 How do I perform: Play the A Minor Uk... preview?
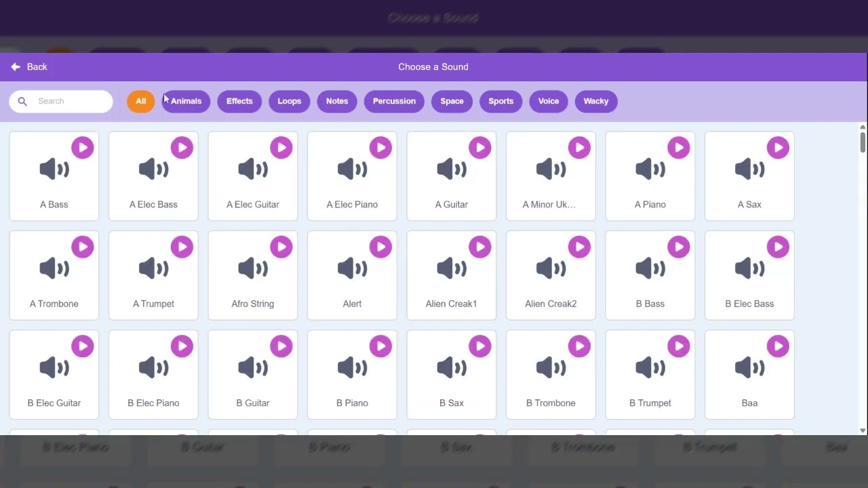click(579, 148)
